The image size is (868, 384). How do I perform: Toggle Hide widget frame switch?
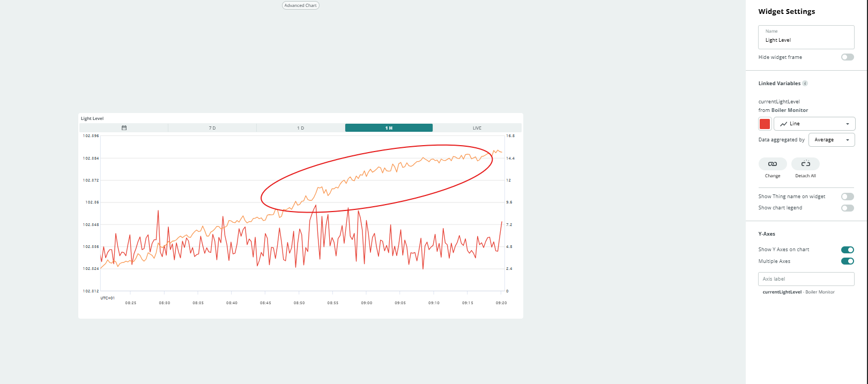(x=847, y=57)
